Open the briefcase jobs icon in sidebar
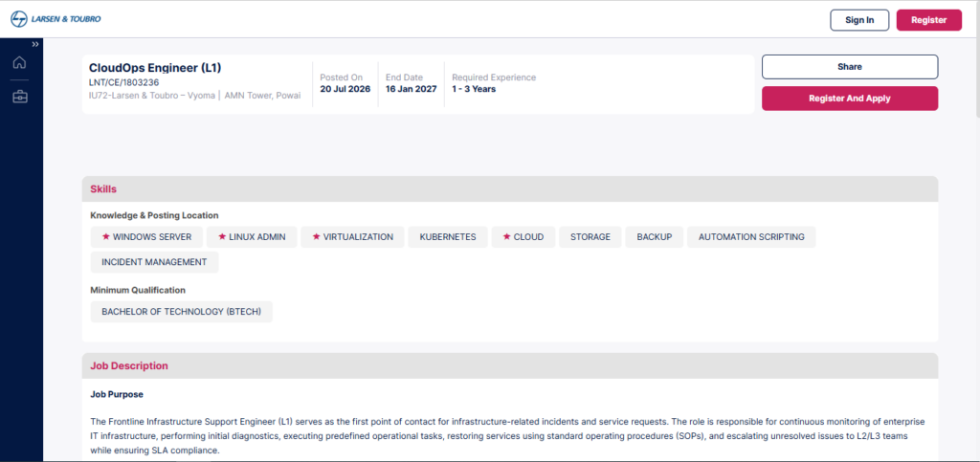 (x=20, y=97)
